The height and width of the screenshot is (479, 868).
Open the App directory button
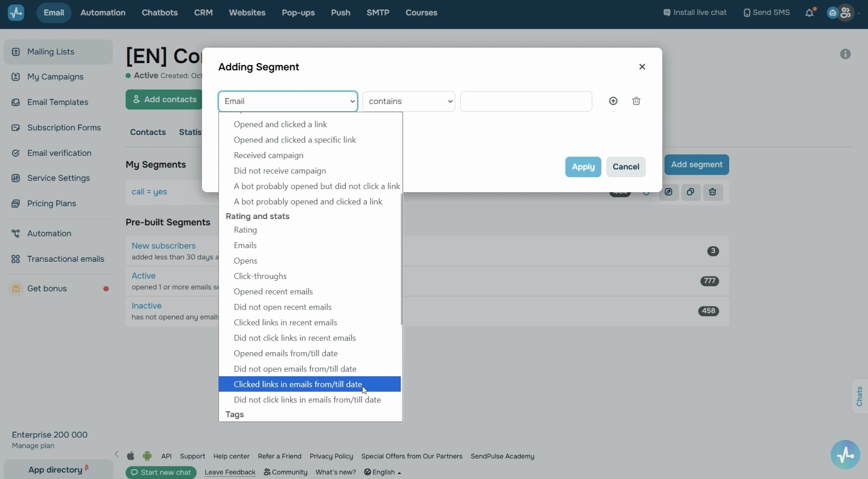(x=58, y=469)
